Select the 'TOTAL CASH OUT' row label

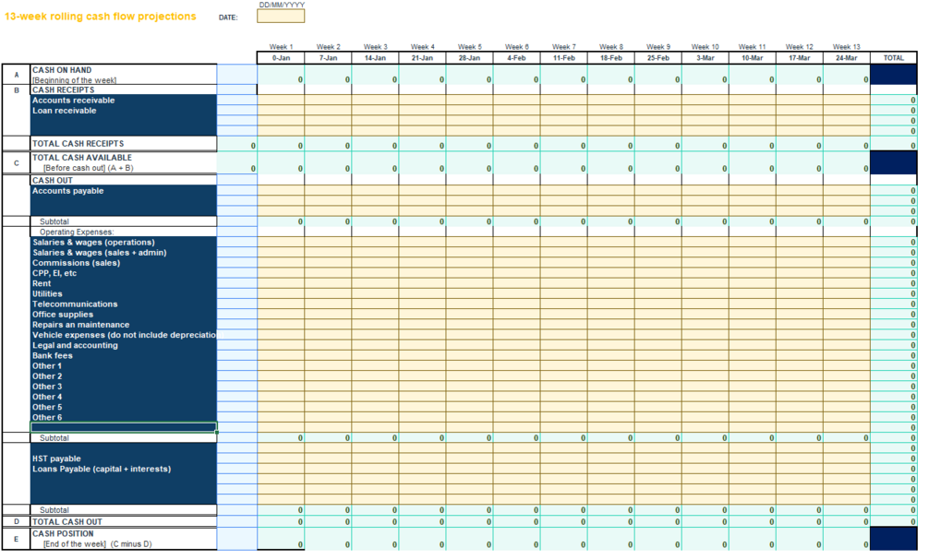point(66,522)
